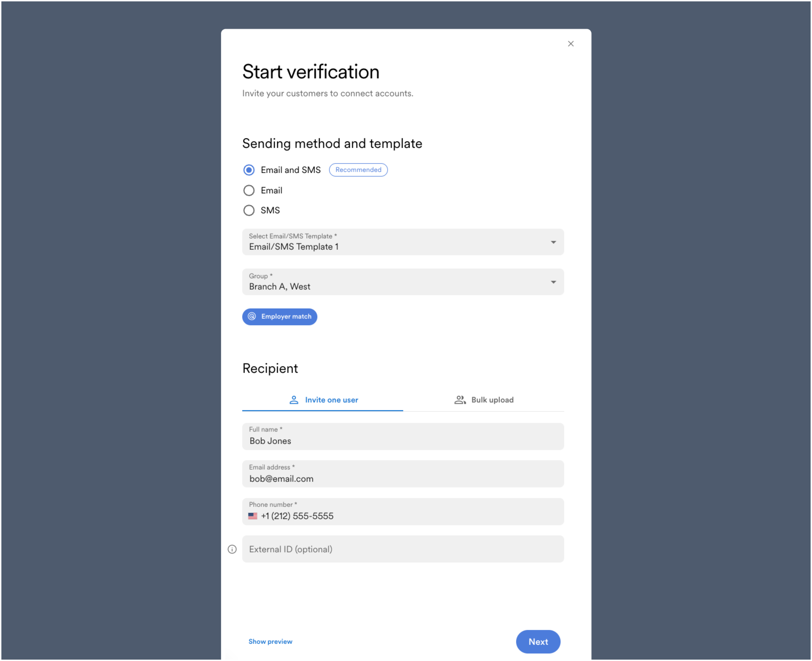Click the Show preview link
Image resolution: width=812 pixels, height=661 pixels.
pyautogui.click(x=270, y=642)
